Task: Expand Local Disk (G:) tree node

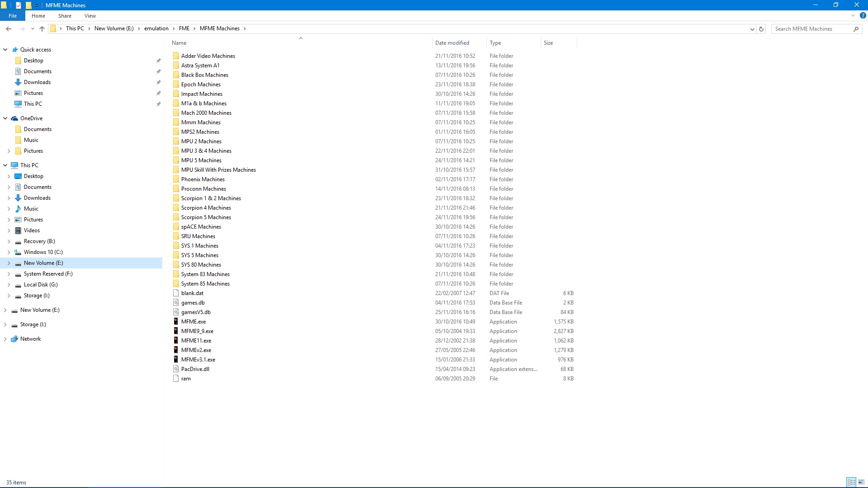Action: (9, 285)
